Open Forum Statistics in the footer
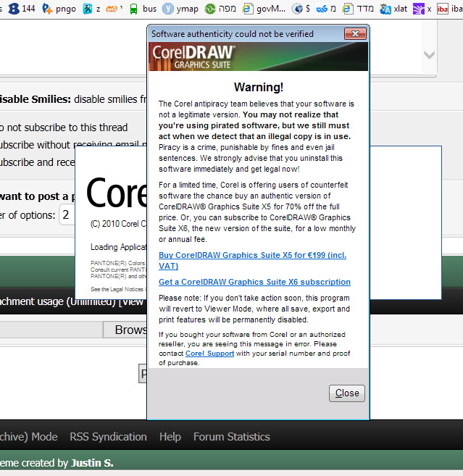The height and width of the screenshot is (476, 463). [x=231, y=437]
